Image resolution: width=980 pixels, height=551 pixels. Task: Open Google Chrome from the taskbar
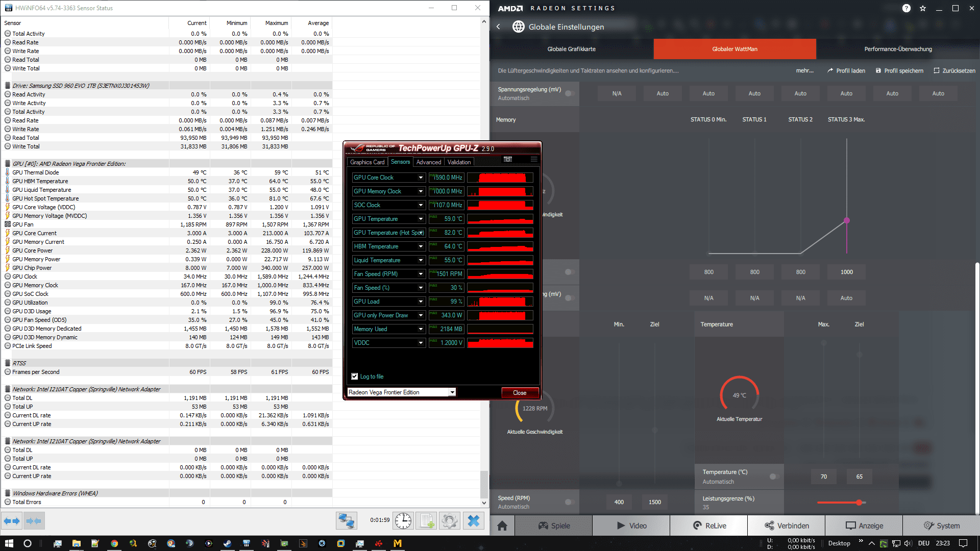tap(114, 543)
